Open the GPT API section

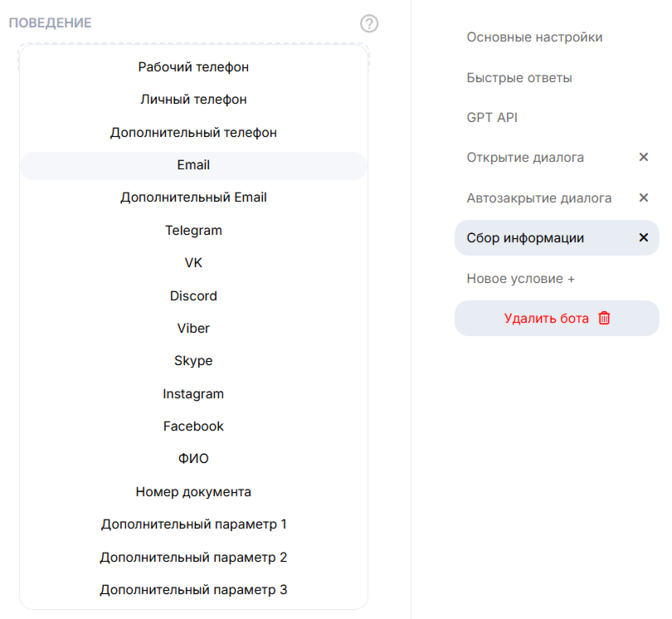tap(492, 118)
